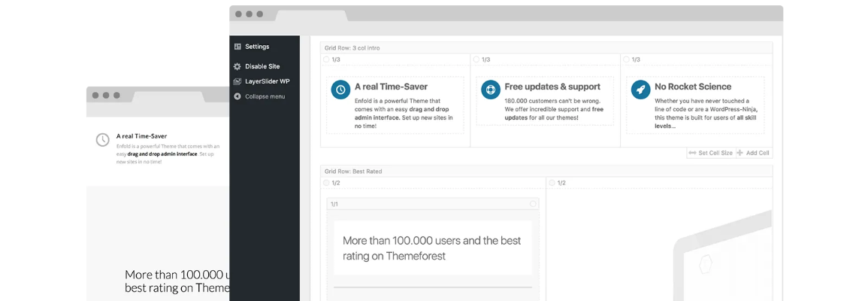Click the Settings icon in the sidebar
This screenshot has width=868, height=301.
coord(237,47)
